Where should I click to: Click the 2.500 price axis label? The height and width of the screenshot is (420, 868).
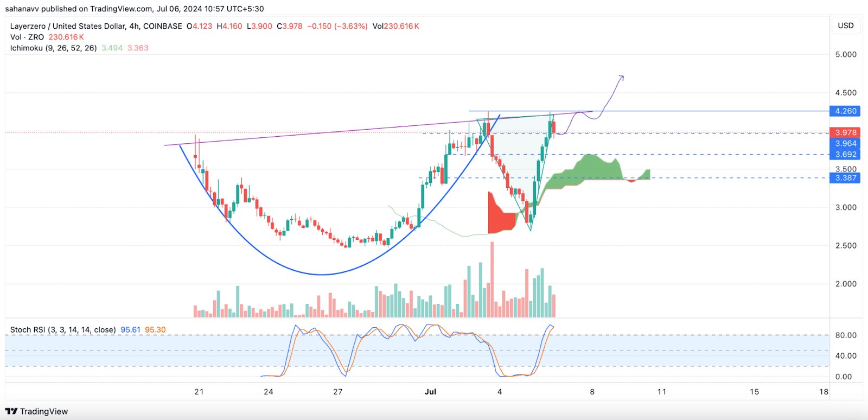coord(846,246)
